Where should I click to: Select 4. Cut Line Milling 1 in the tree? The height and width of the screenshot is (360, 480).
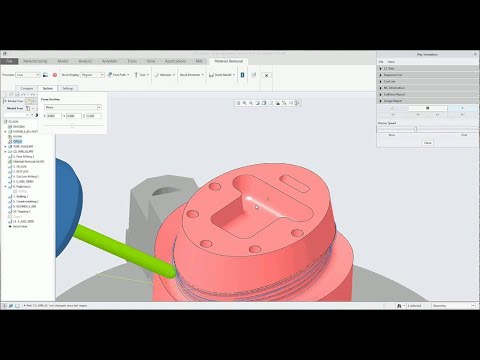point(26,176)
